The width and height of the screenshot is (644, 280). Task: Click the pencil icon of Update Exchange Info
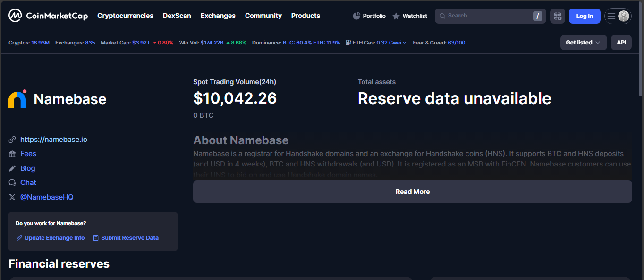point(19,238)
